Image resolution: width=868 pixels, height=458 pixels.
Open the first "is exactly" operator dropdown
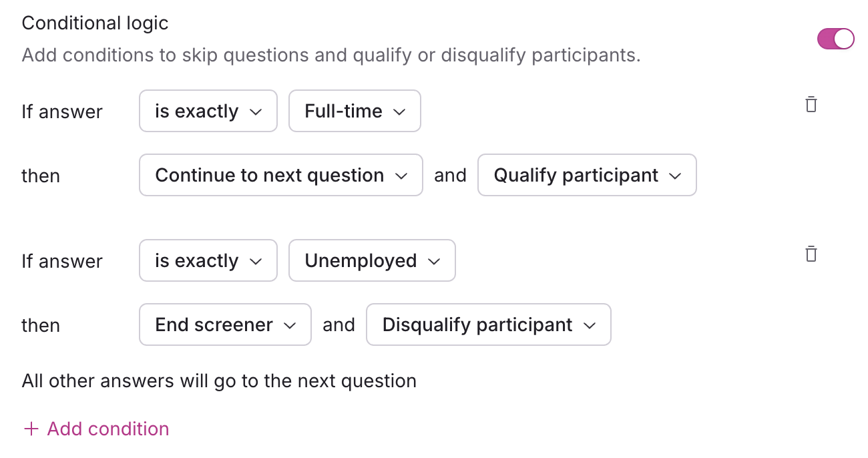click(x=208, y=111)
